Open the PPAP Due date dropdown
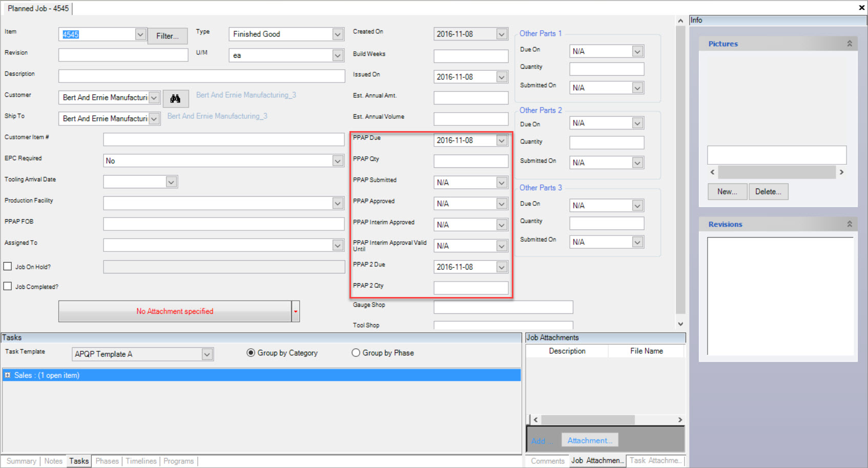 point(502,140)
